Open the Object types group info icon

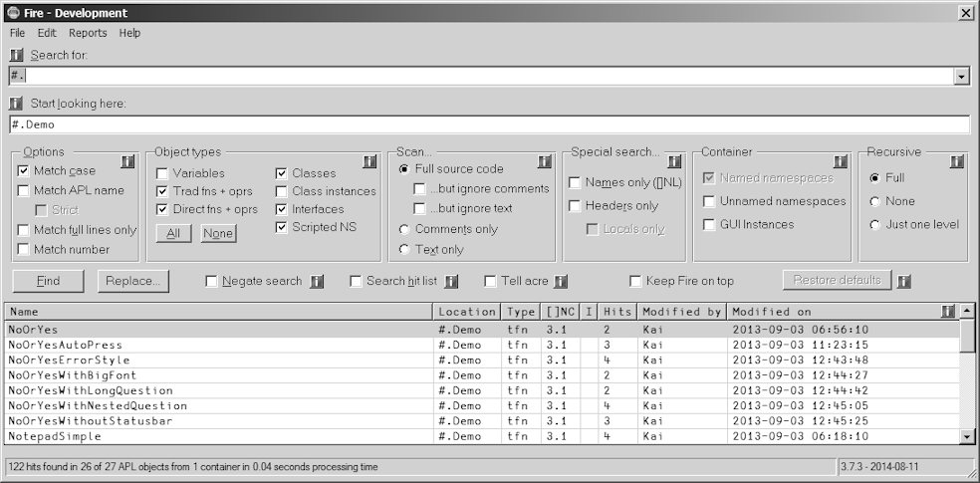pyautogui.click(x=369, y=162)
